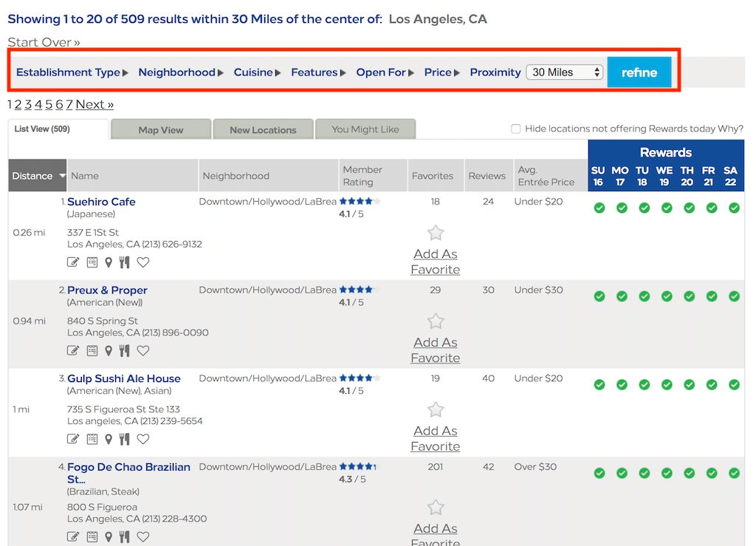The height and width of the screenshot is (546, 756).
Task: Switch to the Map View tab
Action: 161,129
